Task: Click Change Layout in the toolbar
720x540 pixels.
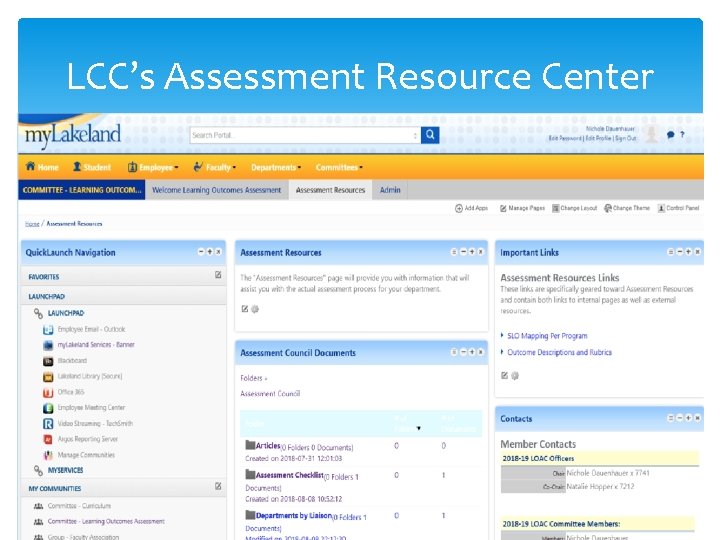Action: coord(574,208)
